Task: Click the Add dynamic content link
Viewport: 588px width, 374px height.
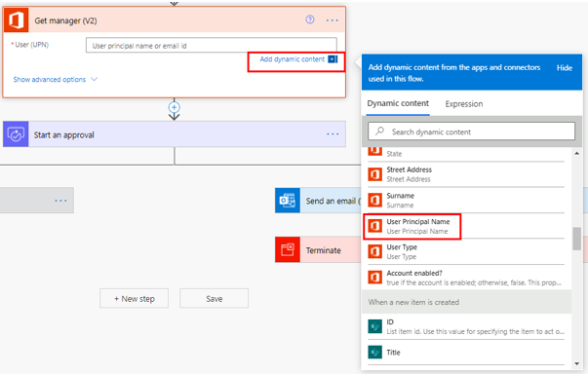Action: (x=293, y=59)
